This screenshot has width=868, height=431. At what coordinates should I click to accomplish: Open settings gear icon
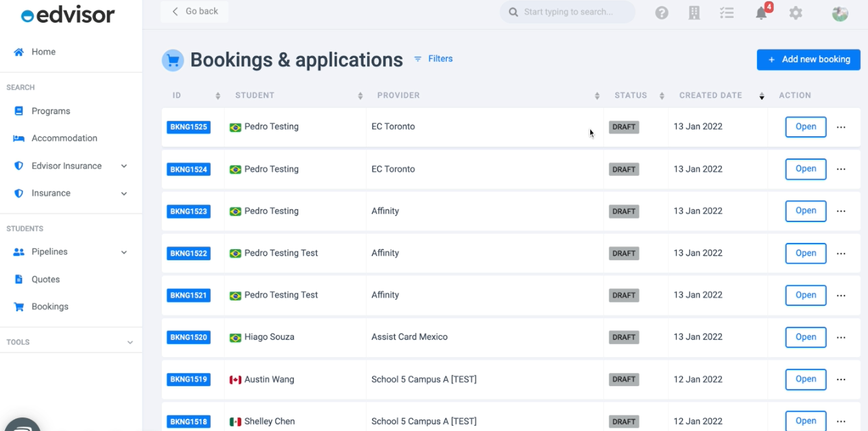click(x=796, y=12)
